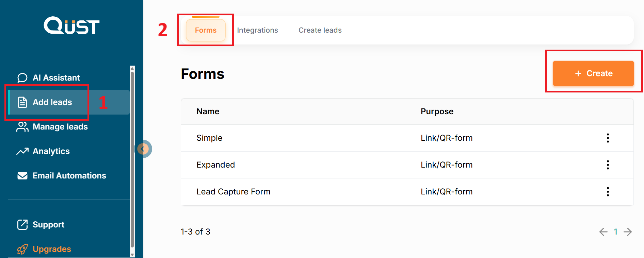Image resolution: width=644 pixels, height=258 pixels.
Task: Click the sidebar scrollbar down arrow
Action: [132, 255]
